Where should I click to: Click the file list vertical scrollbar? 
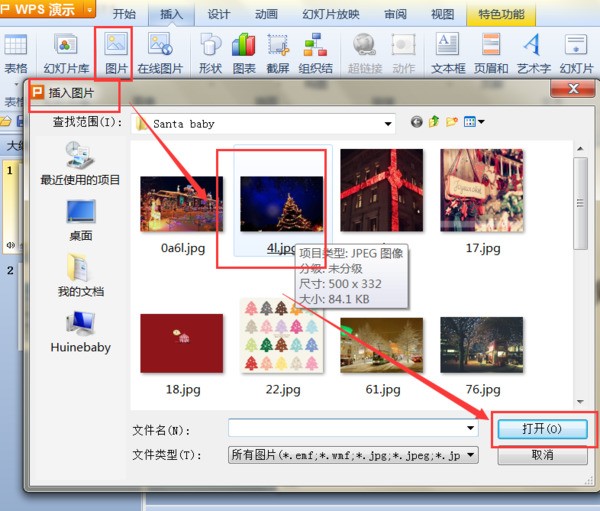581,270
